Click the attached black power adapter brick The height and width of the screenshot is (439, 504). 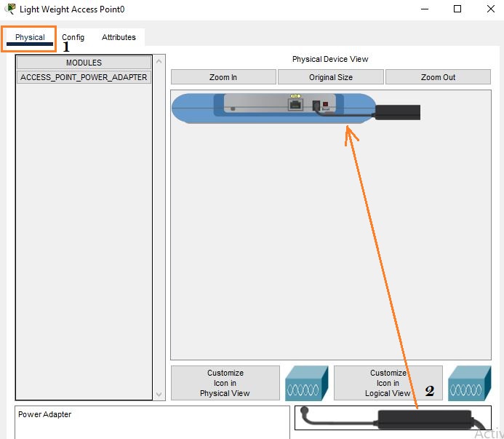[x=397, y=112]
